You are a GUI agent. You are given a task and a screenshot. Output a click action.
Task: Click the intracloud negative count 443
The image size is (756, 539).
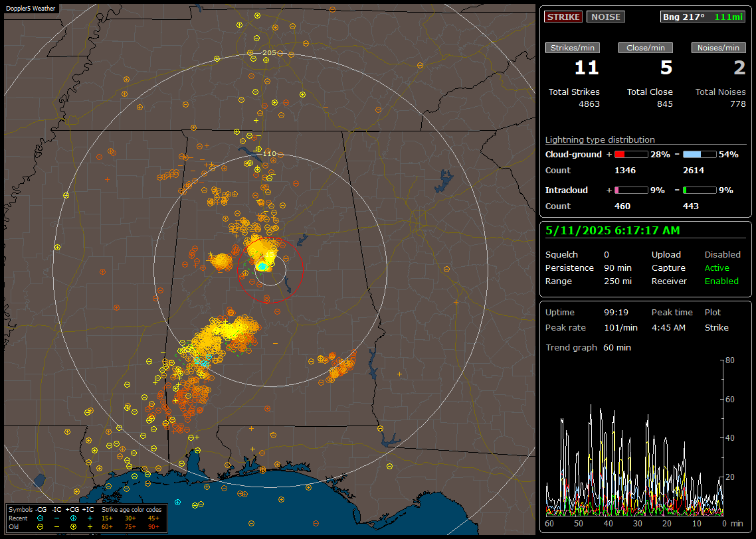coord(691,206)
